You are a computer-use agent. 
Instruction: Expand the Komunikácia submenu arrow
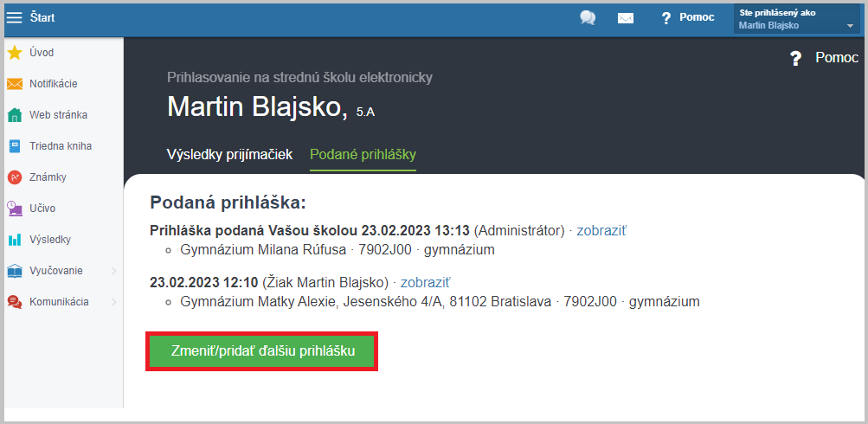114,302
